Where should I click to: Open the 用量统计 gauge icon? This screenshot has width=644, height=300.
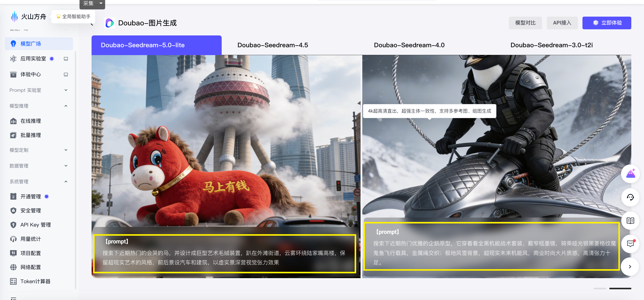coord(13,239)
